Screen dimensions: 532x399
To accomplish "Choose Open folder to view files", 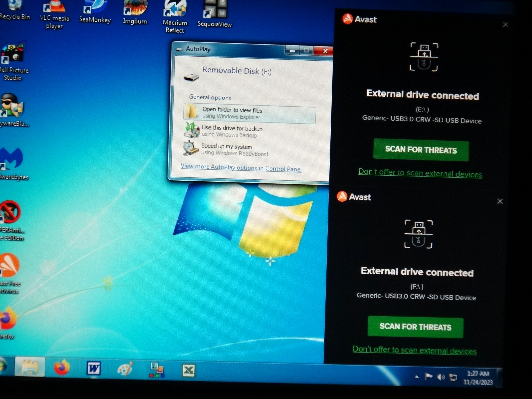I will (x=250, y=113).
